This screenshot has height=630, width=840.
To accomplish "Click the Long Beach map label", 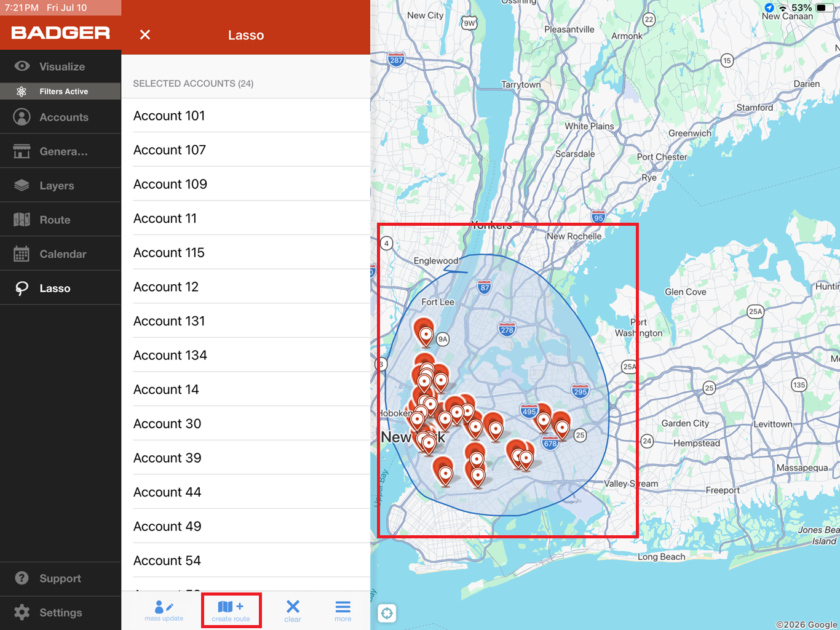I will [661, 557].
